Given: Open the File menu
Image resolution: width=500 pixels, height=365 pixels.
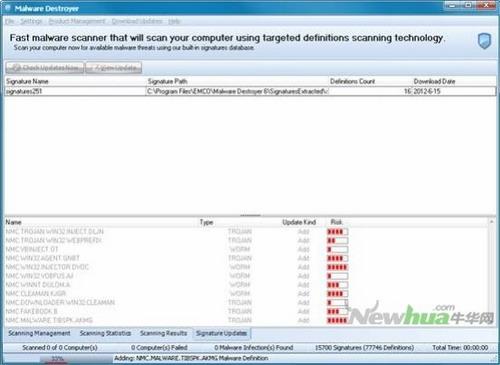Looking at the screenshot, I should (x=10, y=21).
